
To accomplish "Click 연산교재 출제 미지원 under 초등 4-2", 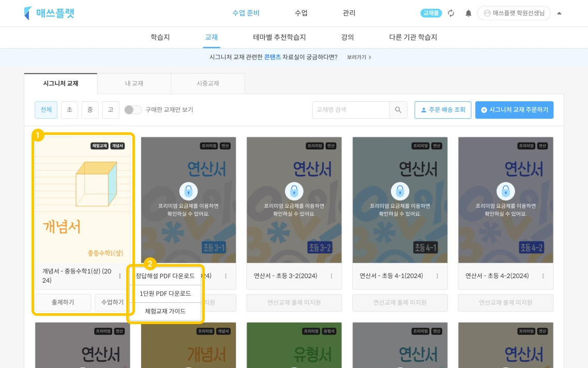I will [x=505, y=302].
